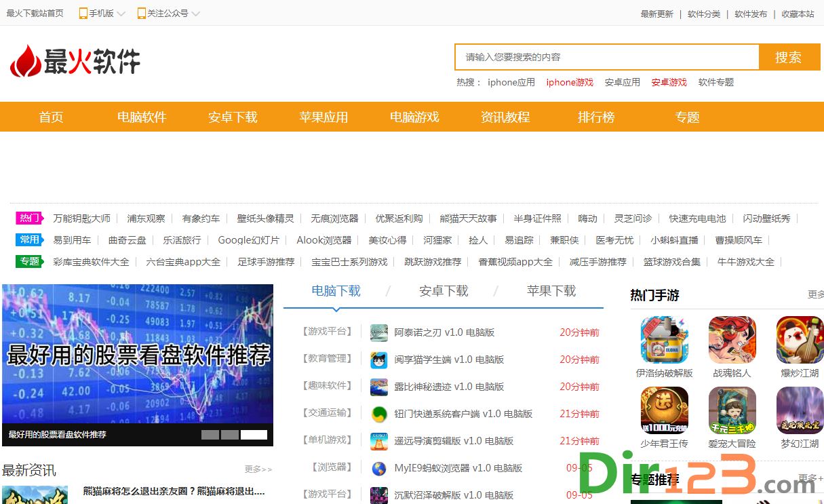Open the 战魂铭人 game icon
This screenshot has width=824, height=504.
point(732,340)
